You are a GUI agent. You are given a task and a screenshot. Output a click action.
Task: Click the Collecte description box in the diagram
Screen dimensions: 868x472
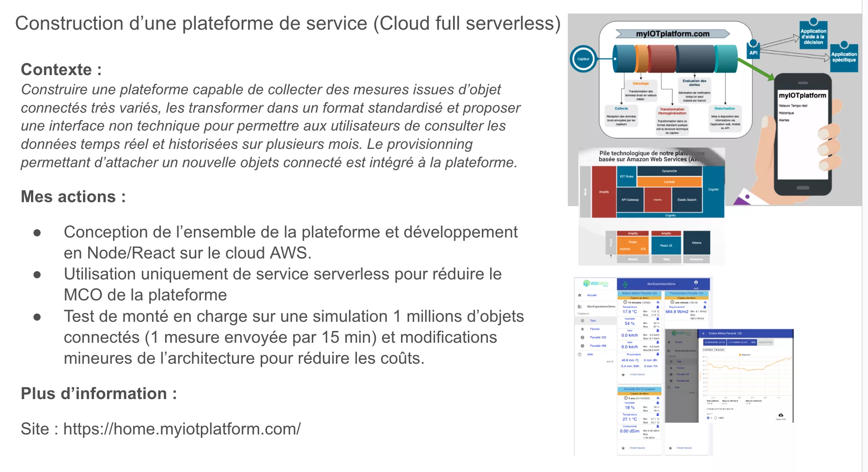[621, 116]
